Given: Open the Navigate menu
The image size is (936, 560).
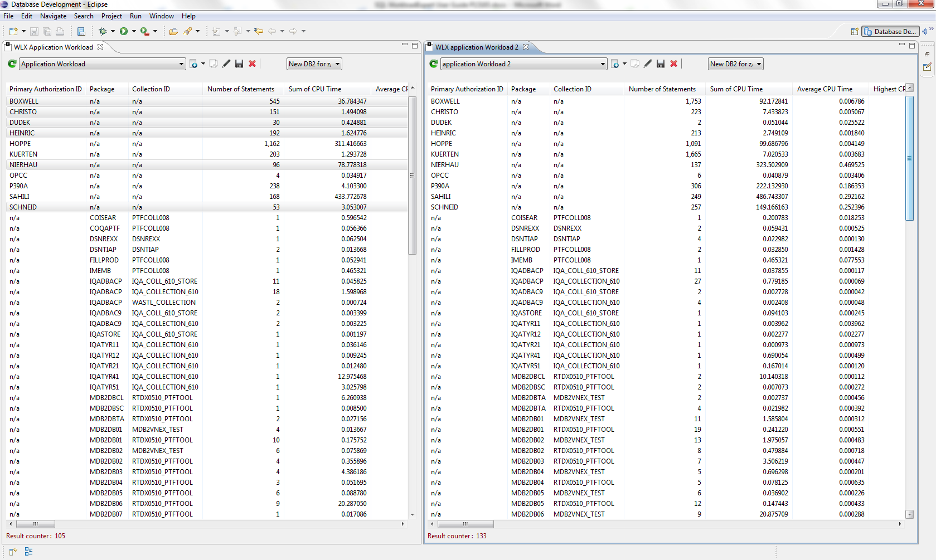Looking at the screenshot, I should click(53, 16).
